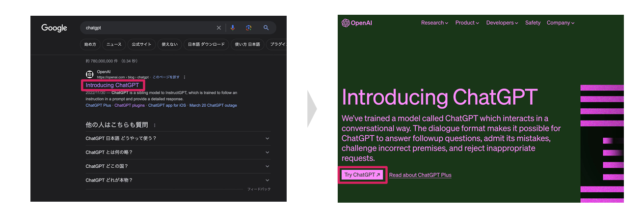Clear the search box with the X icon
Viewport: 644px width, 213px height.
pos(219,28)
